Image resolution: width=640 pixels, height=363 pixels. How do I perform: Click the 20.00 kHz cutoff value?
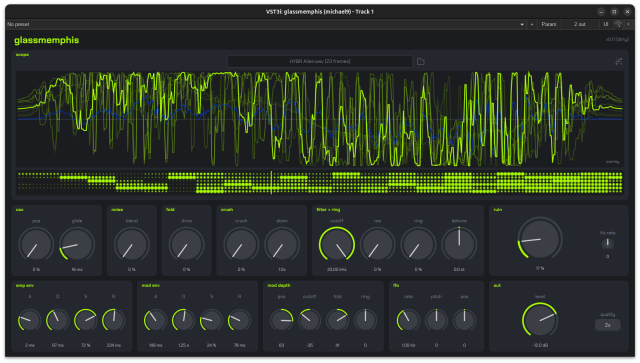[x=337, y=269]
